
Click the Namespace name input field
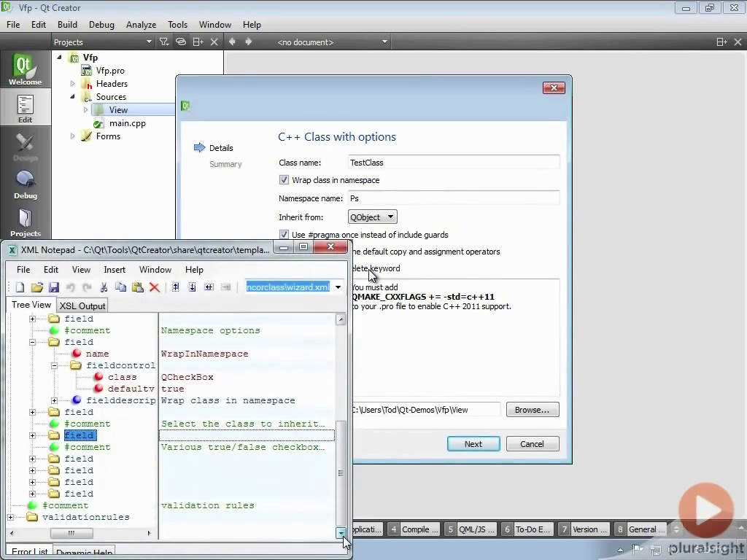(453, 198)
